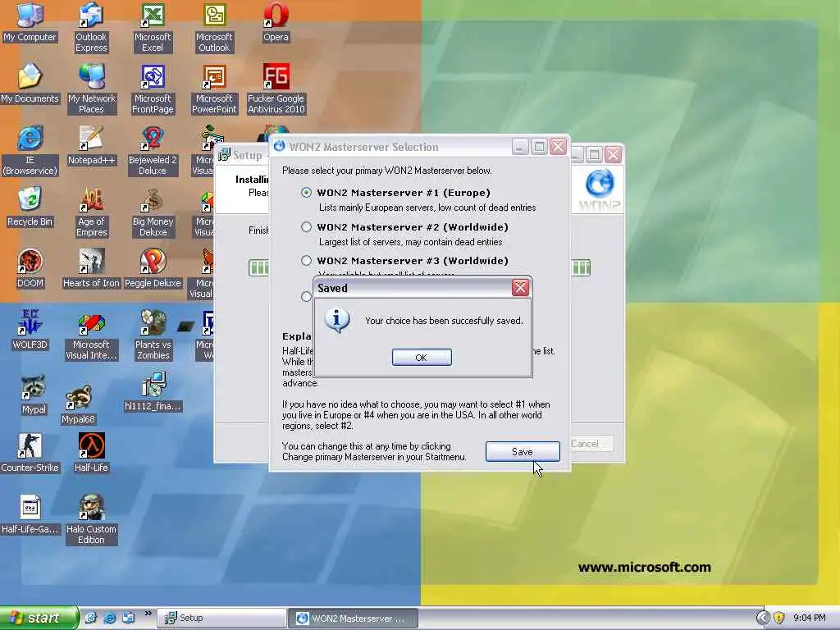Select WON2 Masterserver #2 (Worldwide) radio

coord(306,226)
